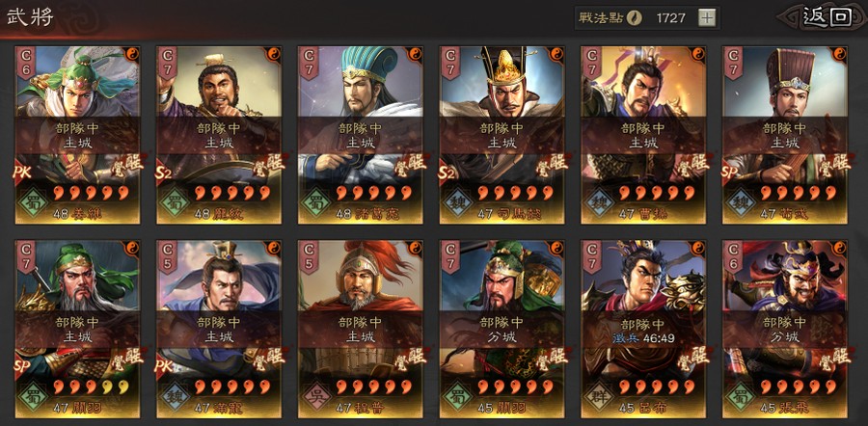Click the S2 badge on 龐統's card
Screen dimensions: 868x426
click(164, 173)
